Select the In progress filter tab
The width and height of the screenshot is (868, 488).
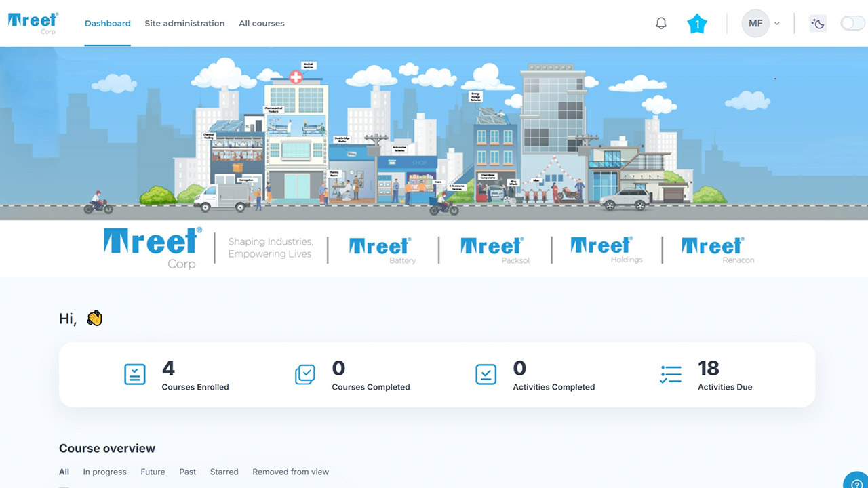pos(105,472)
